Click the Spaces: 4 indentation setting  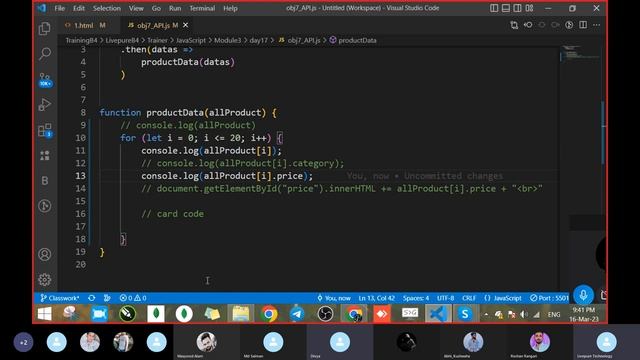(416, 298)
